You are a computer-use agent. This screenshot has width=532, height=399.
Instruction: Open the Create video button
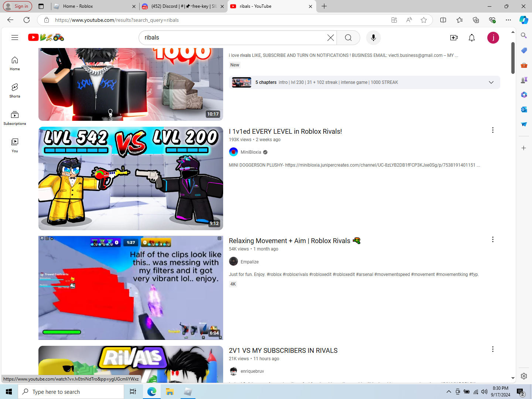[454, 38]
